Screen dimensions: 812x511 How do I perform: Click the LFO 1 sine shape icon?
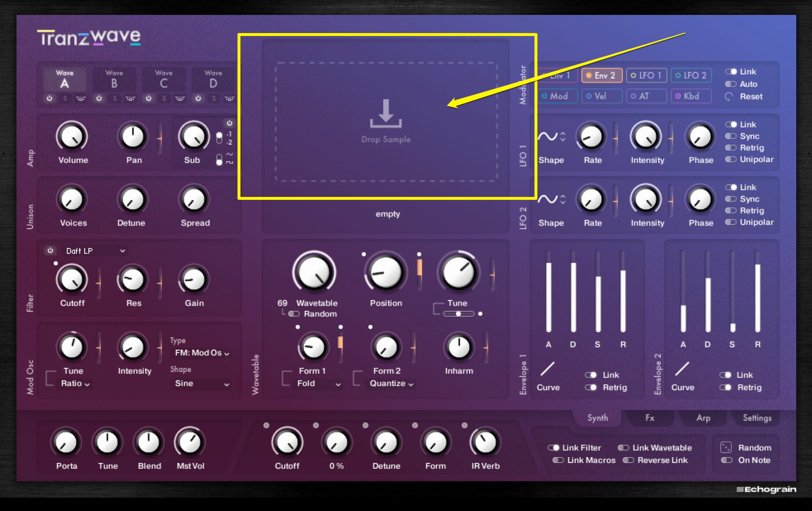pos(547,137)
